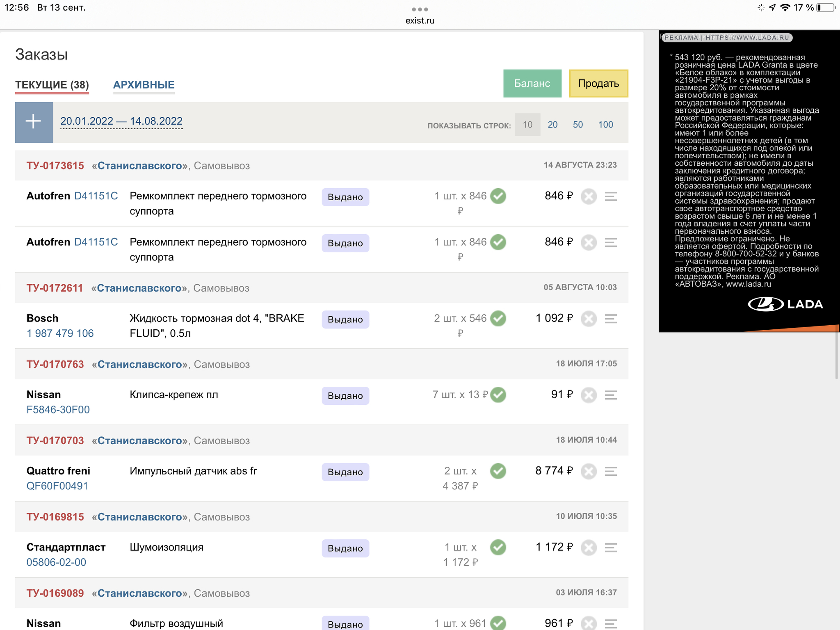This screenshot has width=840, height=630.
Task: Open menu icon on first Autofren D41151C row
Action: 611,196
